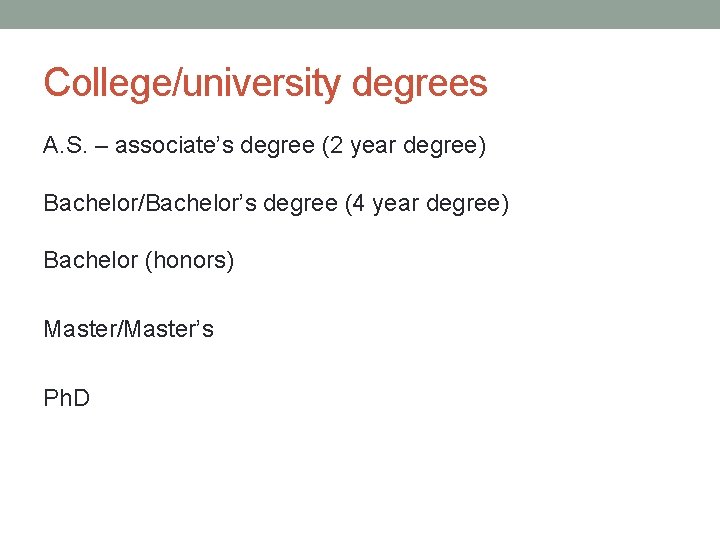Click the word 'university' in the title
The height and width of the screenshot is (540, 720).
261,83
